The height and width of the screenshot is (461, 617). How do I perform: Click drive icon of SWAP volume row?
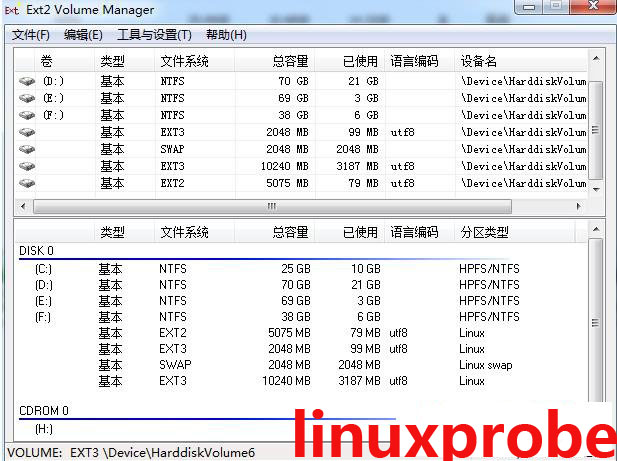27,149
